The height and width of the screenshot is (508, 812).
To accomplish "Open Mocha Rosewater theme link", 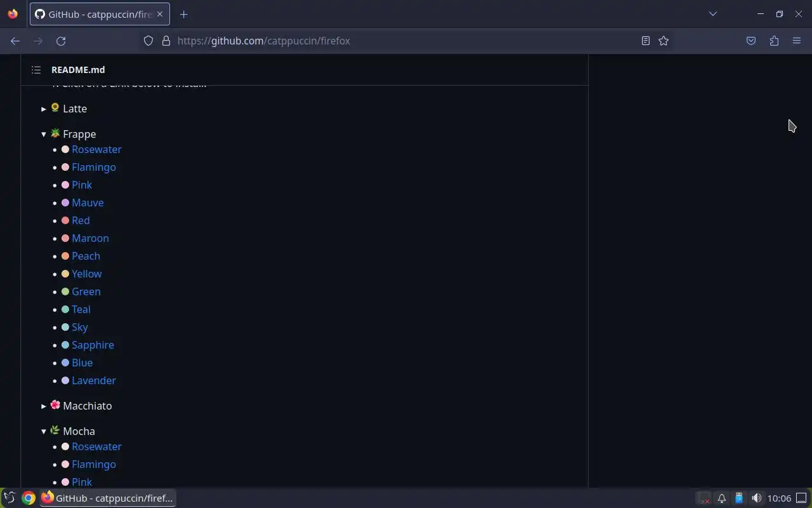I will click(96, 446).
